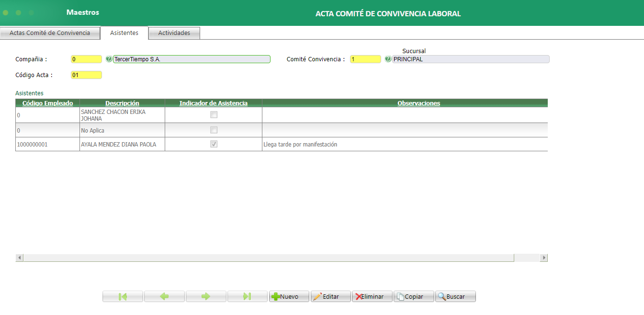
Task: Switch to Actas Comité de Convivencia tab
Action: [50, 33]
